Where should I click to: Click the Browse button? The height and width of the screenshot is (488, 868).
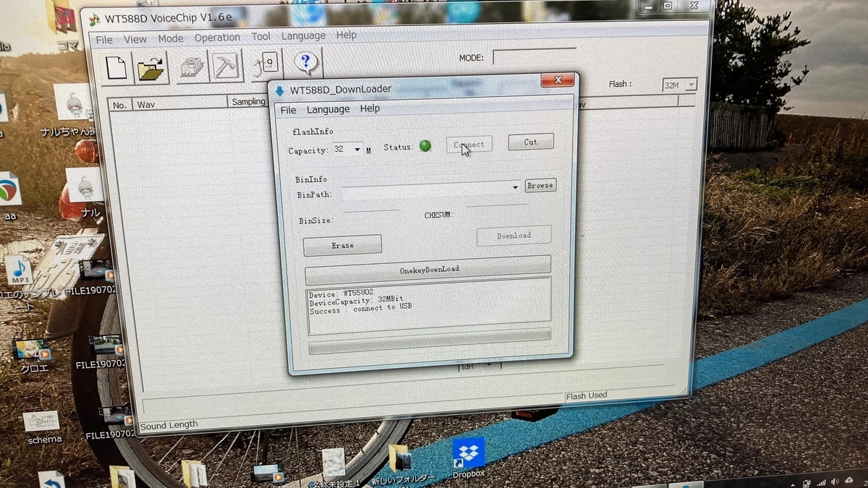pos(540,186)
